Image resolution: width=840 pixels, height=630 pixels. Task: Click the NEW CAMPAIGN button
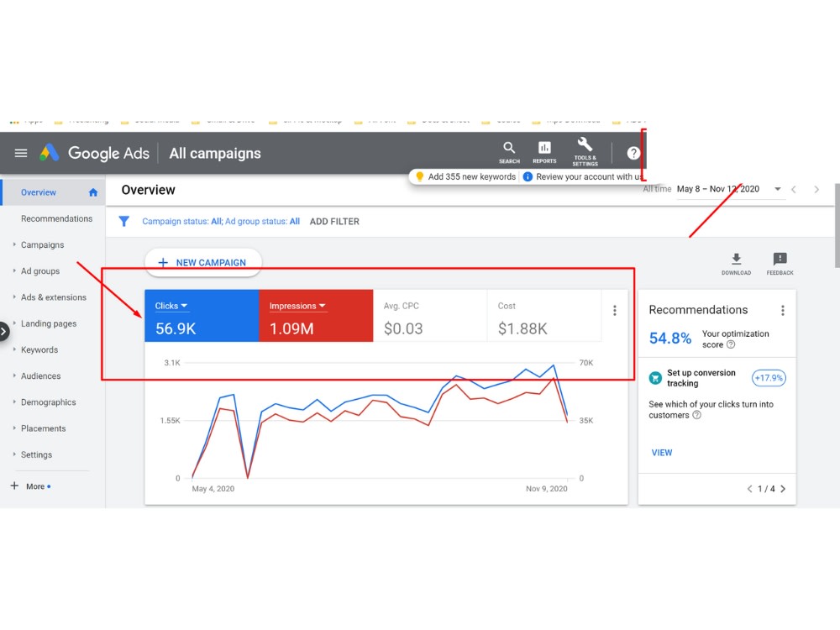point(203,262)
